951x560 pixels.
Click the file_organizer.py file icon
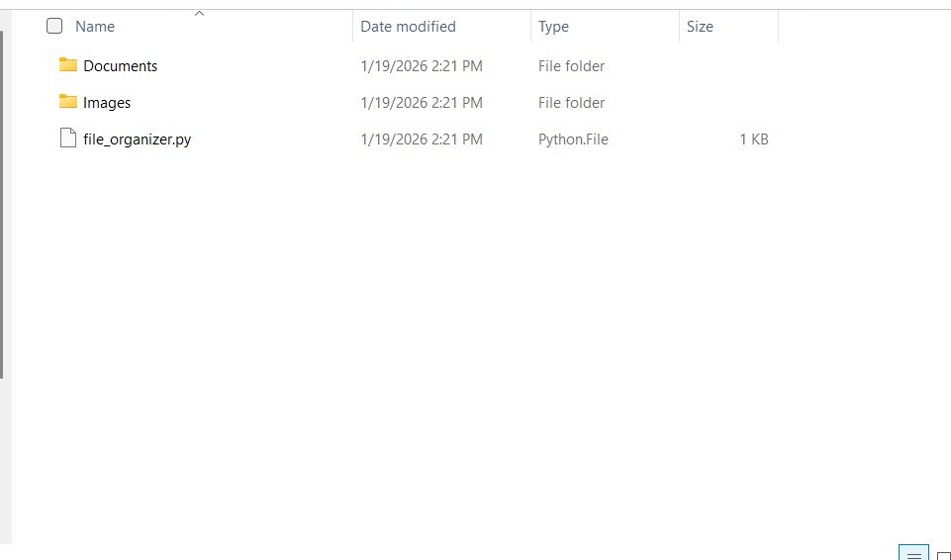pyautogui.click(x=68, y=139)
